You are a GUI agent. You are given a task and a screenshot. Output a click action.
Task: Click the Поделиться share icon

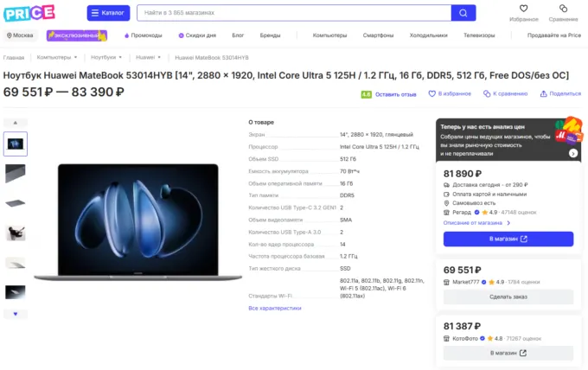point(543,93)
